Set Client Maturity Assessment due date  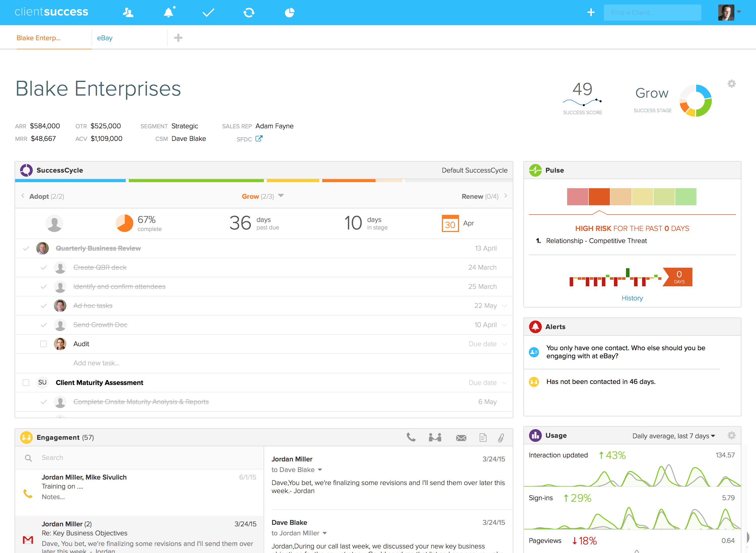[483, 383]
